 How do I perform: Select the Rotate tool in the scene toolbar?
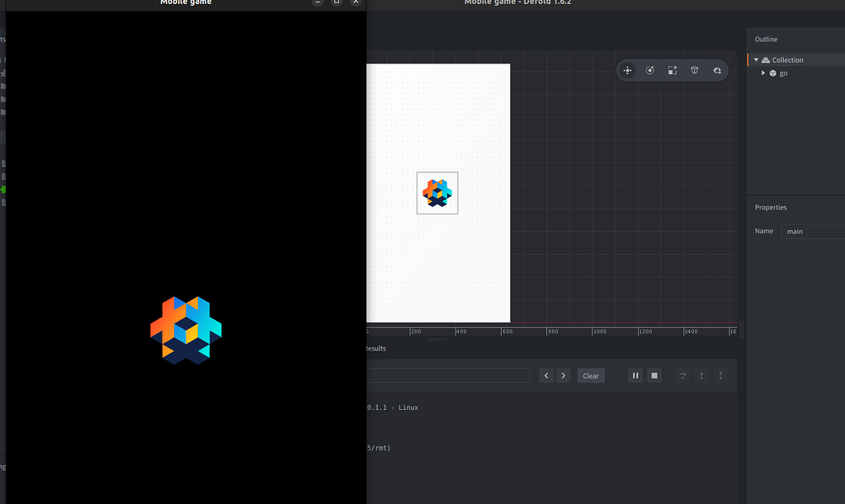(x=650, y=70)
